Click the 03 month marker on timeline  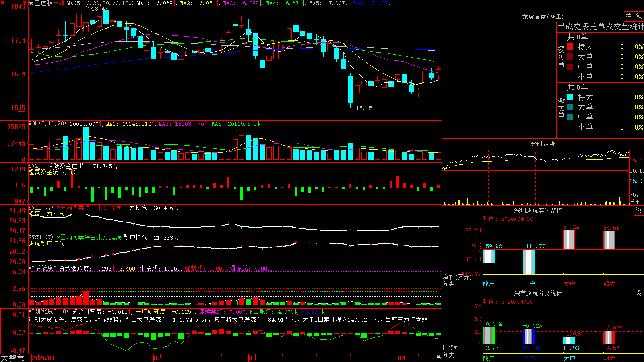point(252,358)
